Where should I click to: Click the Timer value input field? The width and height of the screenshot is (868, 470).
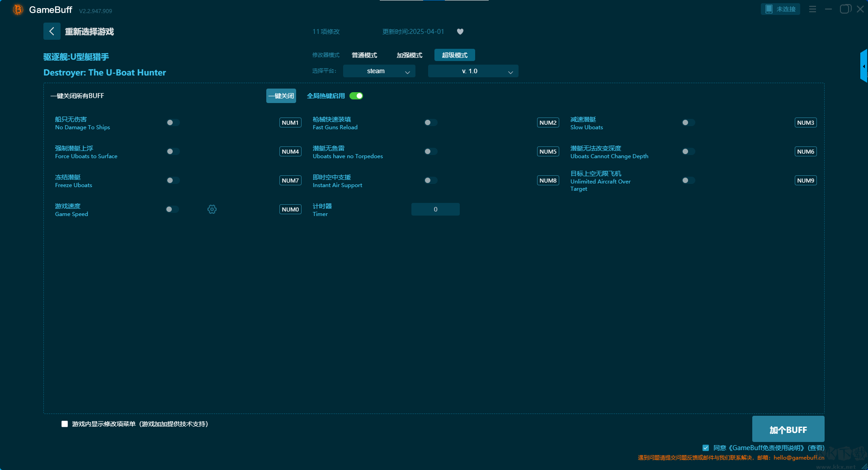pos(435,209)
